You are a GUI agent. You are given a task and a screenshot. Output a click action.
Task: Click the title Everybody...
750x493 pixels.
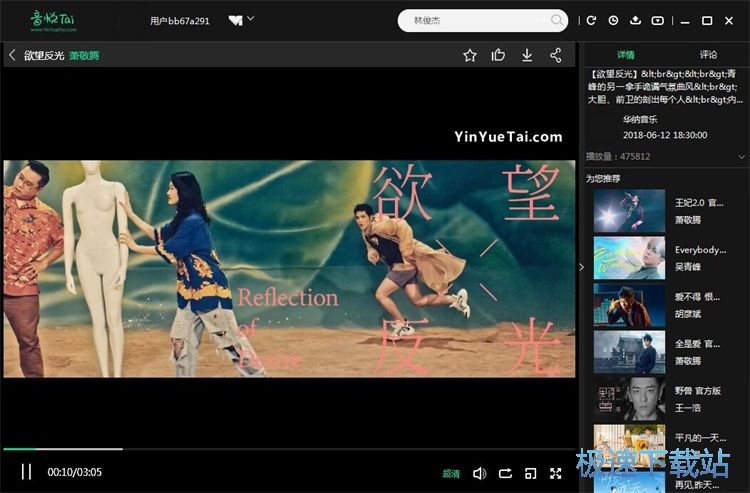[700, 250]
